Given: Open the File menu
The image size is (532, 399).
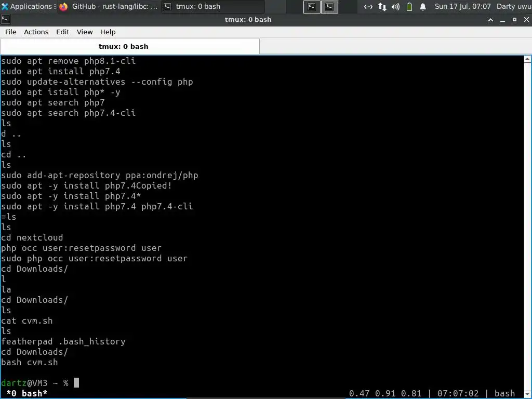Looking at the screenshot, I should 10,32.
